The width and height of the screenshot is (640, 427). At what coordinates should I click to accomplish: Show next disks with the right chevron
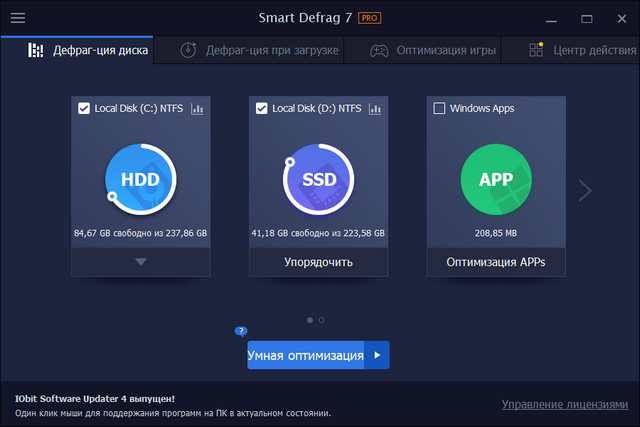click(x=586, y=190)
